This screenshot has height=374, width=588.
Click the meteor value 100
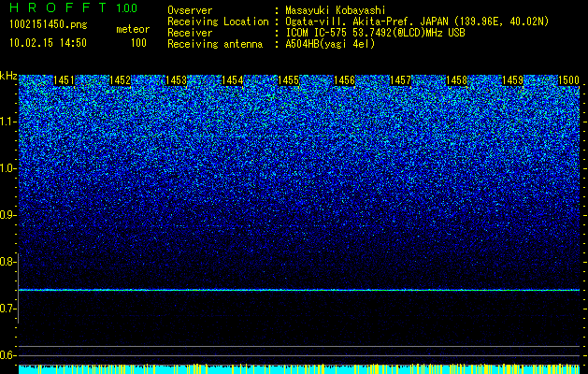tap(138, 43)
